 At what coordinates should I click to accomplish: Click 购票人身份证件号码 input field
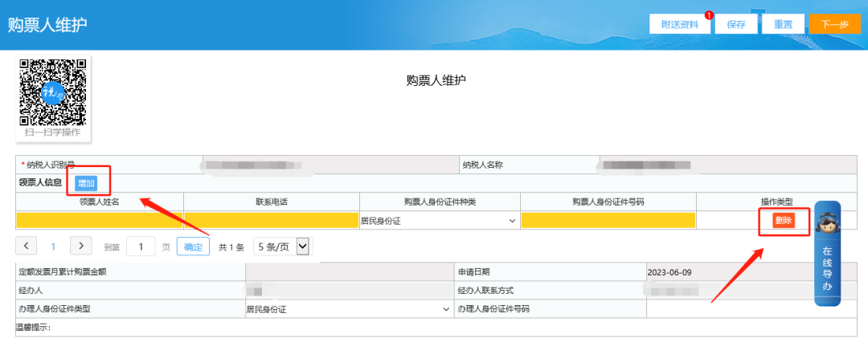tap(608, 220)
